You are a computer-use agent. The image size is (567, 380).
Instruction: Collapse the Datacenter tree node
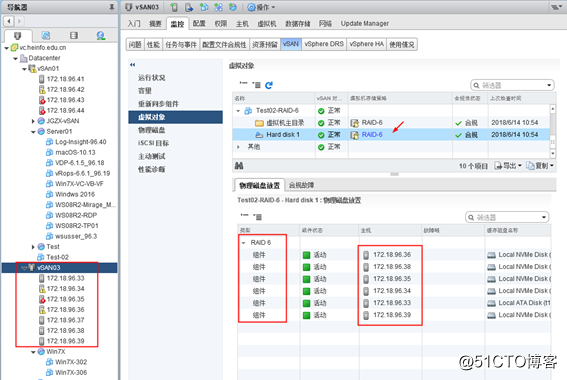[15, 58]
